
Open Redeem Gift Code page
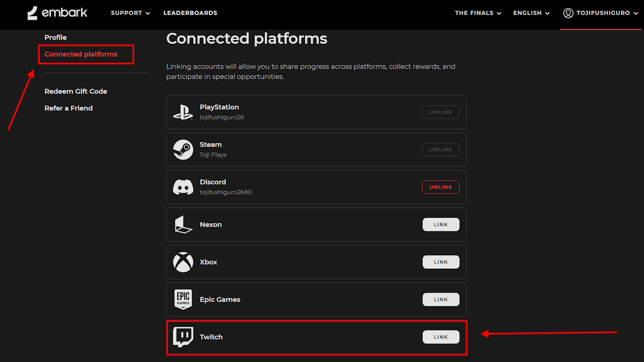[76, 92]
